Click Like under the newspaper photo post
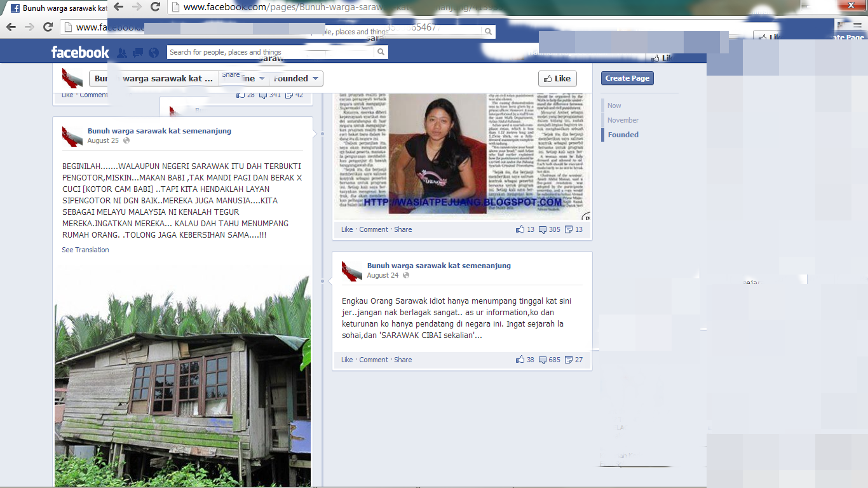 tap(347, 229)
